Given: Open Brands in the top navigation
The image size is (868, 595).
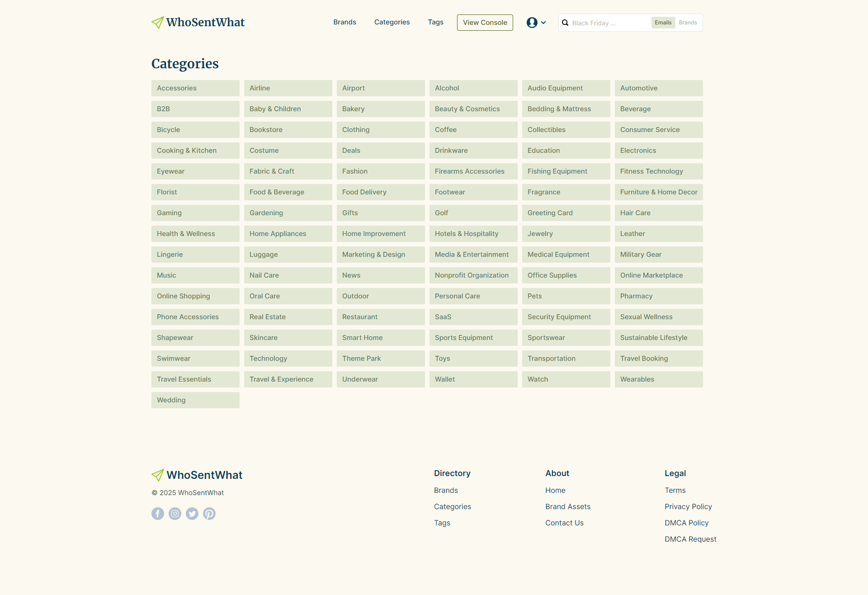Looking at the screenshot, I should [x=344, y=22].
